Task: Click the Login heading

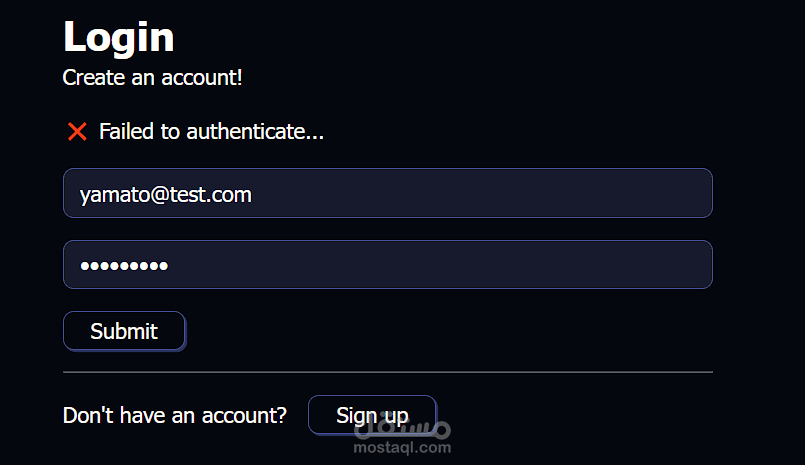Action: click(x=118, y=38)
